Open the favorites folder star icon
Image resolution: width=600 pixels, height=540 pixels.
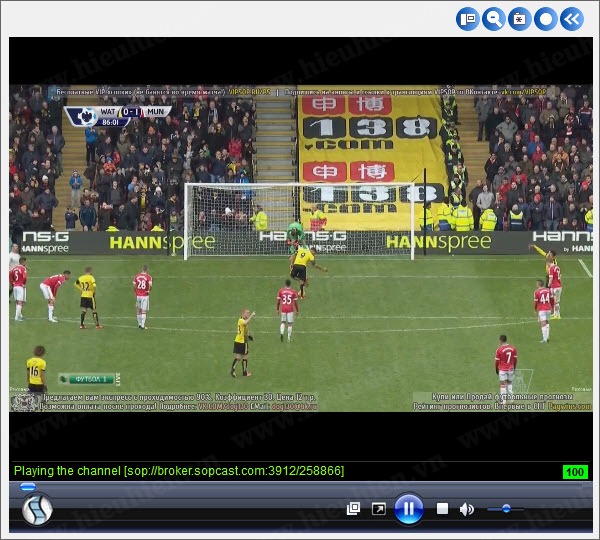coord(519,18)
